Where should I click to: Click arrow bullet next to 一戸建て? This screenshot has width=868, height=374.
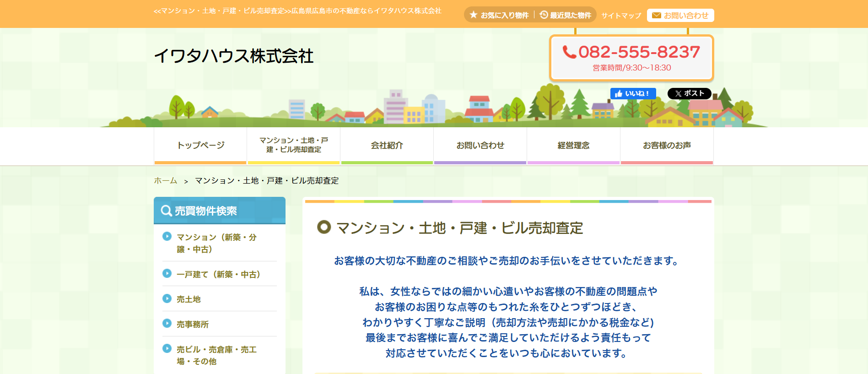tap(167, 273)
